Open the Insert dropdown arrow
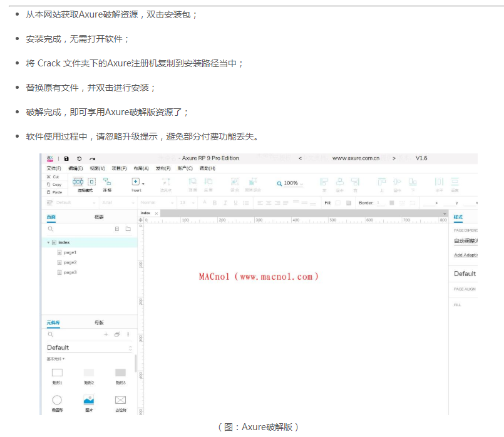This screenshot has height=437, width=504. (x=143, y=184)
